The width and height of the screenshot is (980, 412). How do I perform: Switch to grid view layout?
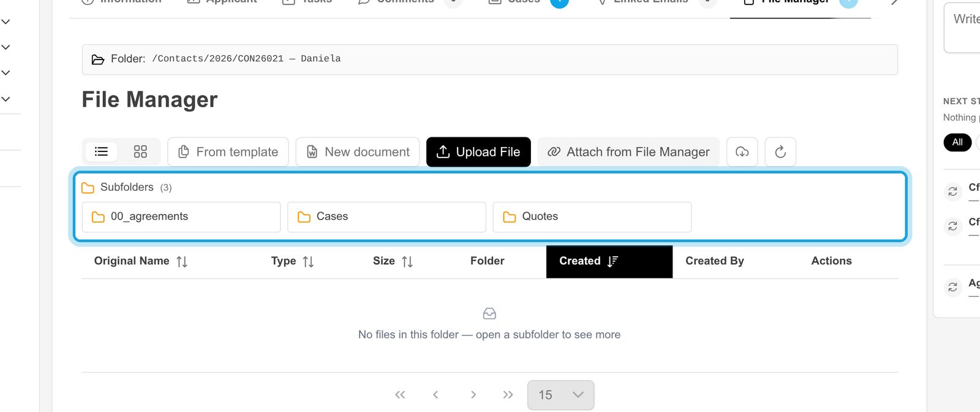(x=140, y=151)
